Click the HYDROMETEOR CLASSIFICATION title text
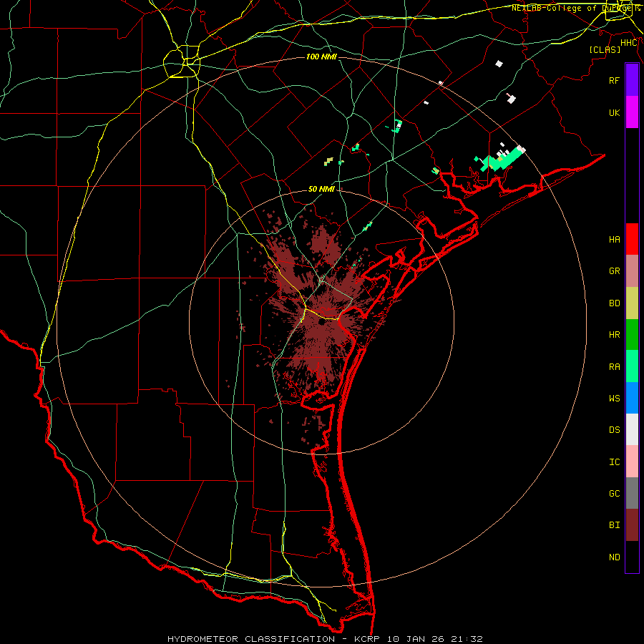644x644 pixels. coord(251,639)
